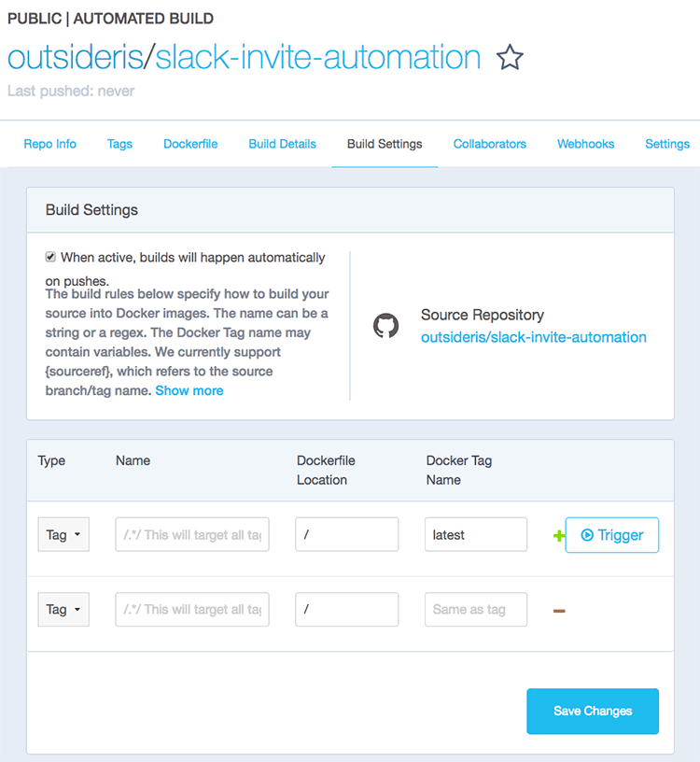Add a build rule with green plus
This screenshot has width=700, height=762.
[559, 535]
